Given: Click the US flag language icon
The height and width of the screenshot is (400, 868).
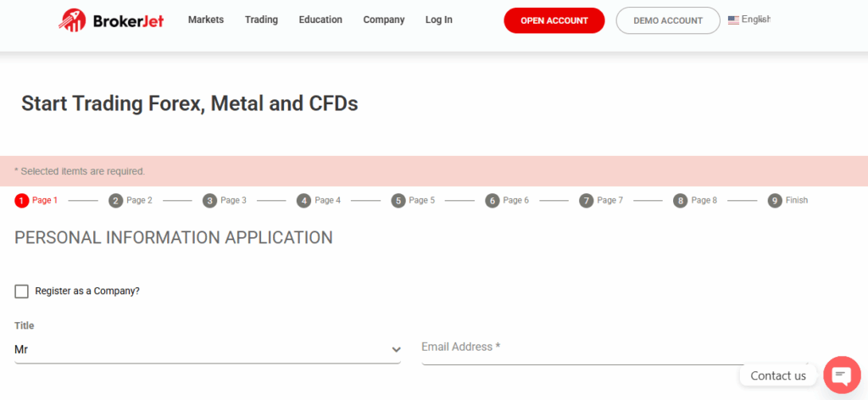Looking at the screenshot, I should [733, 20].
